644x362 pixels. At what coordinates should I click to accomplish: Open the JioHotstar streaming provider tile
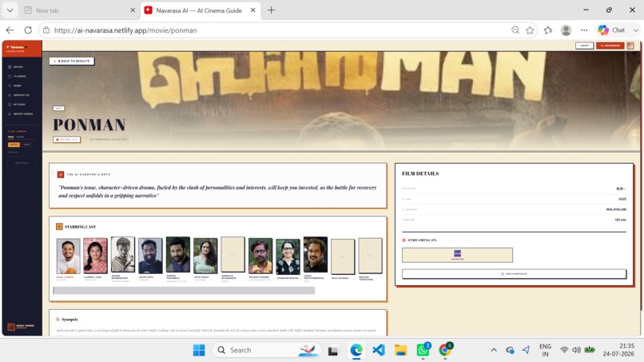(x=457, y=255)
